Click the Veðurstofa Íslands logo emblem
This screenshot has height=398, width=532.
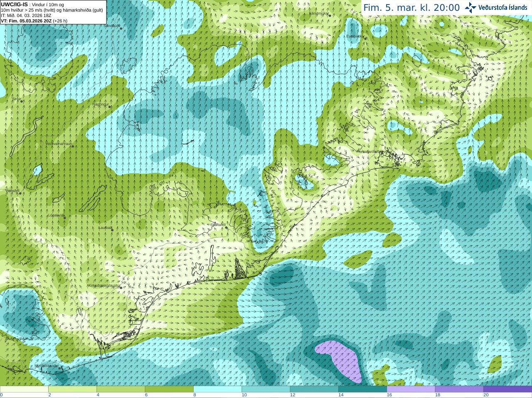(x=470, y=7)
